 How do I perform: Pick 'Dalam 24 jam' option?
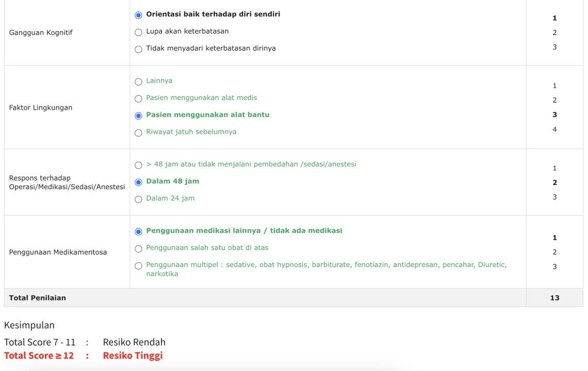[x=138, y=199]
